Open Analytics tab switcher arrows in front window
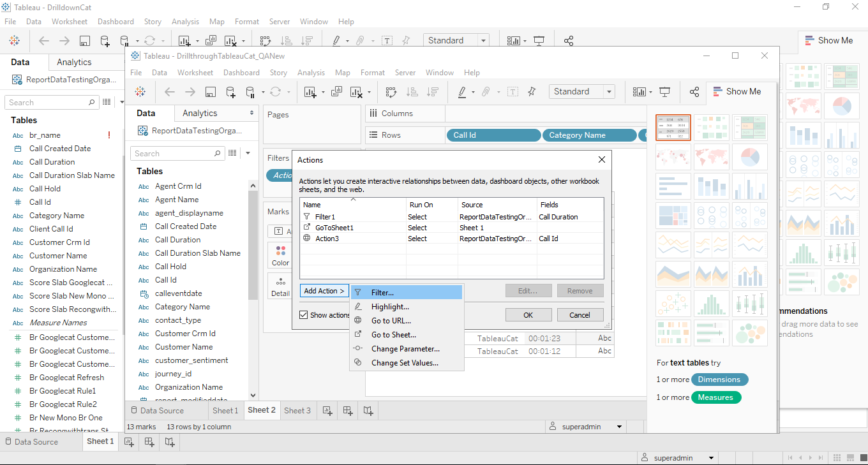868x465 pixels. 251,114
